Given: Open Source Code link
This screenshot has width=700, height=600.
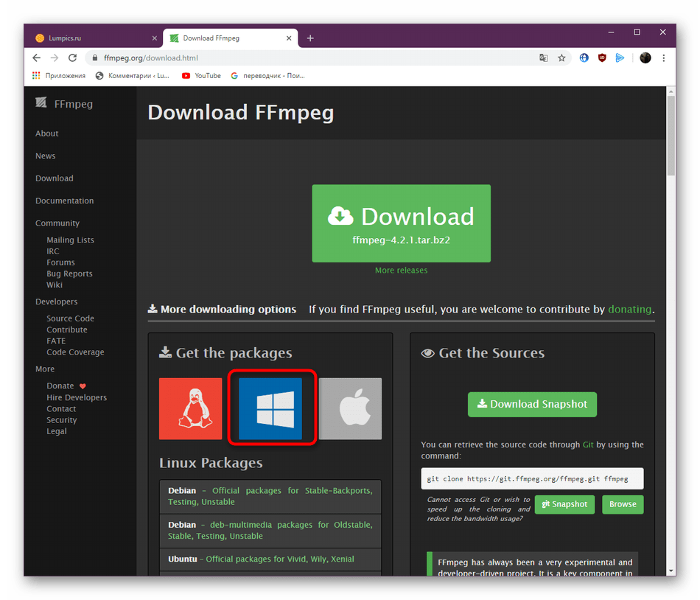Looking at the screenshot, I should (x=71, y=318).
